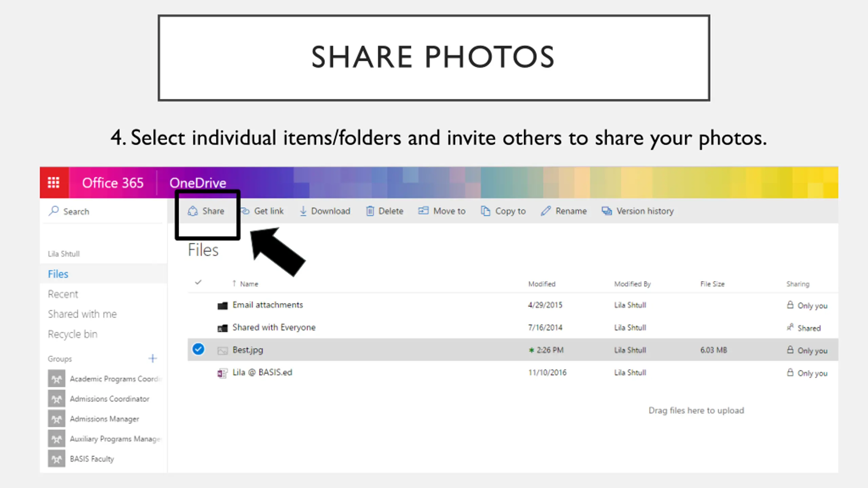Image resolution: width=868 pixels, height=488 pixels.
Task: Open the Email attachments folder name
Action: point(268,305)
